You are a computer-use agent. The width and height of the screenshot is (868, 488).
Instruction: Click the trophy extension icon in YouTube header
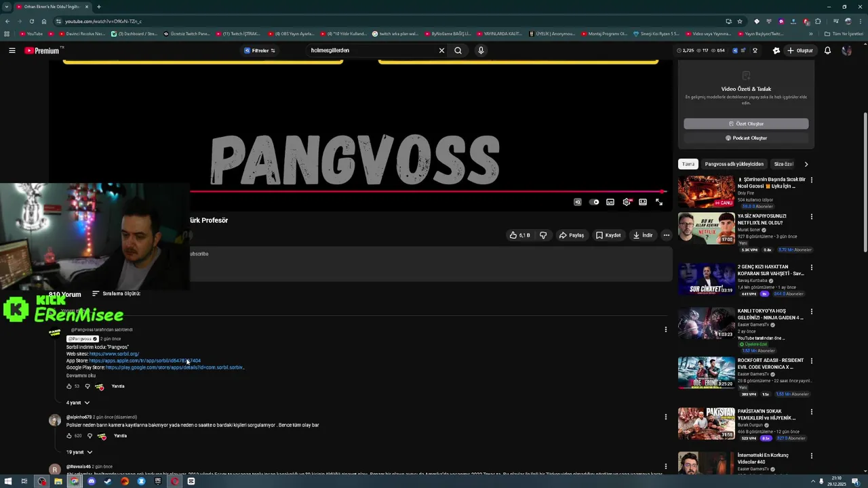tap(755, 50)
